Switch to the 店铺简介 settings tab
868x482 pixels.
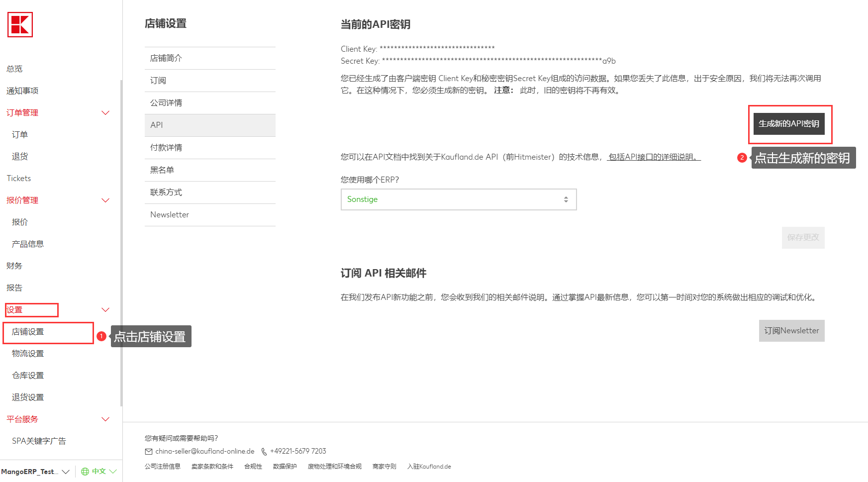(x=210, y=58)
